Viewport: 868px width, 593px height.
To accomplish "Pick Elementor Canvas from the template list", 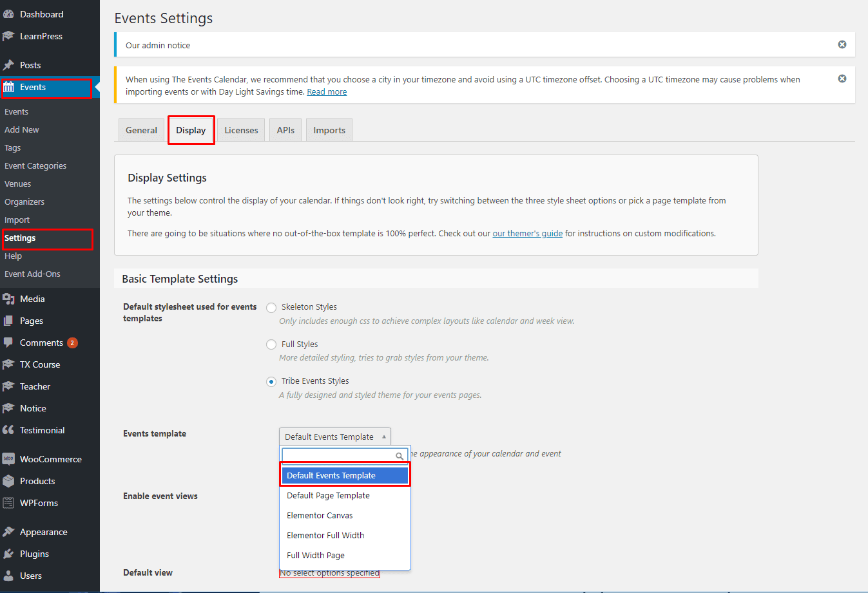I will (320, 515).
